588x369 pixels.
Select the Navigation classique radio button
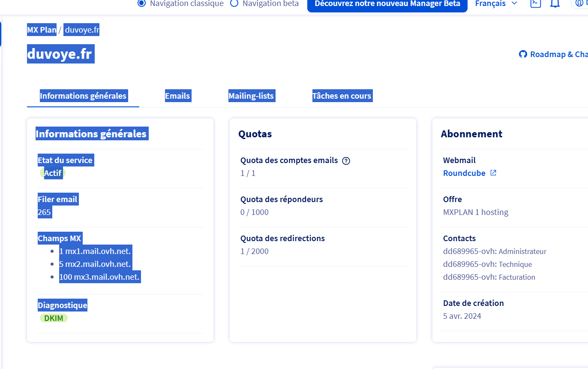(142, 3)
